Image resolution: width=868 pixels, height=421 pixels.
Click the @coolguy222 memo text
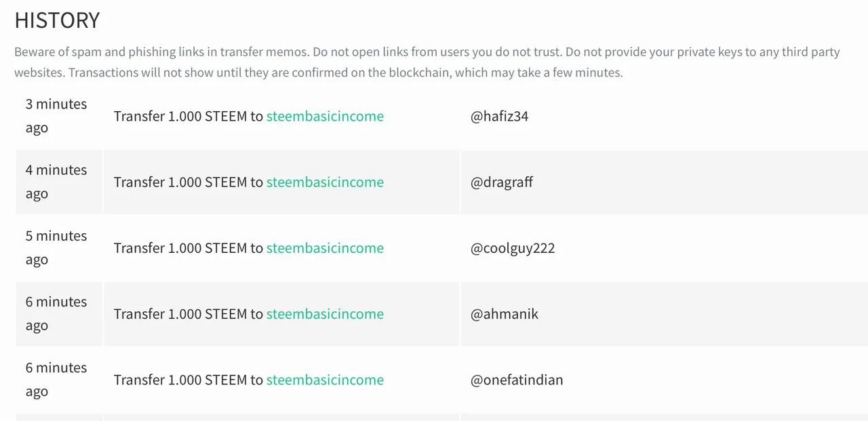pyautogui.click(x=513, y=248)
